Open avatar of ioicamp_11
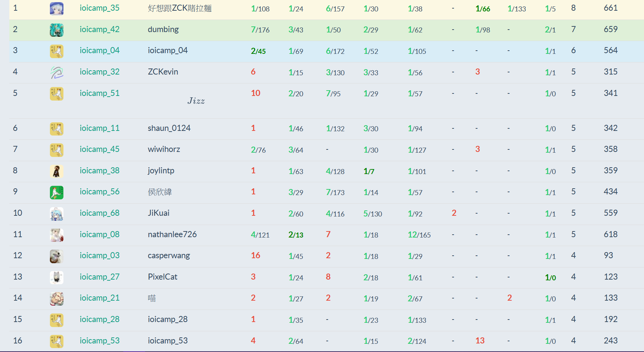644x352 pixels. 57,128
